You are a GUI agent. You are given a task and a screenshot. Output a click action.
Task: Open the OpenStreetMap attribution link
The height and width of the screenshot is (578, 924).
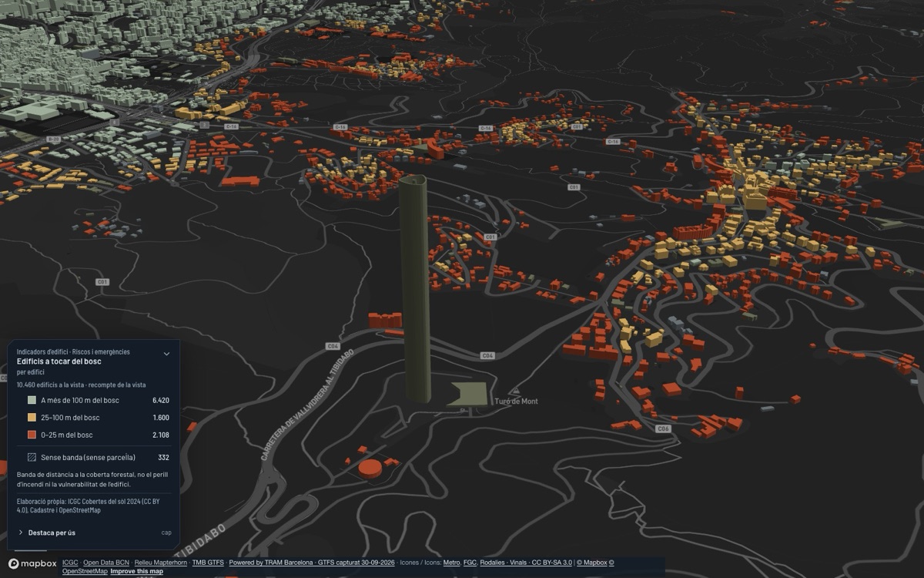85,571
